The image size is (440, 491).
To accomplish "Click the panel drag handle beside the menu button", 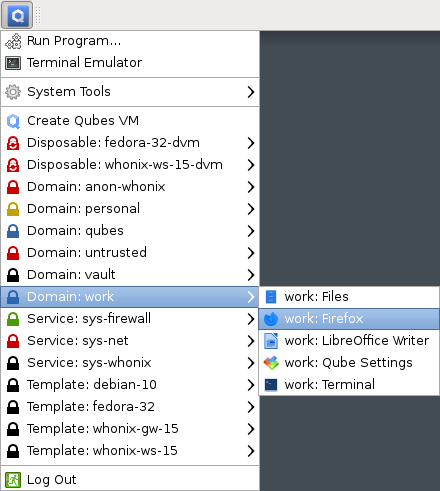I will pos(38,15).
